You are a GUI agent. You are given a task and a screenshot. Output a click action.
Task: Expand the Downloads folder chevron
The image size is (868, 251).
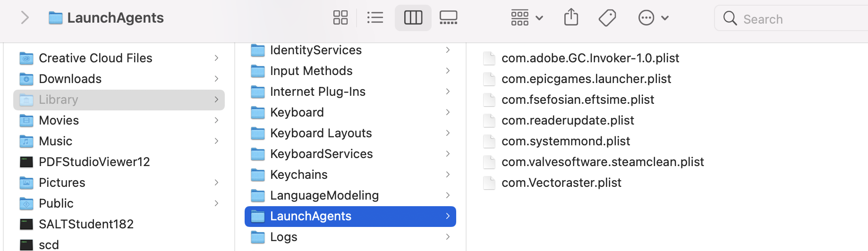tap(216, 79)
